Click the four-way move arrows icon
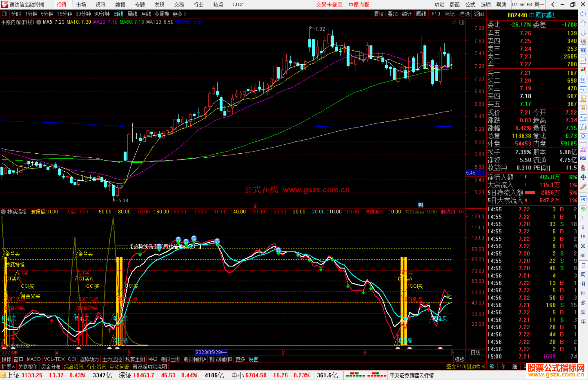Viewport: 588px width, 380px height. click(x=583, y=177)
